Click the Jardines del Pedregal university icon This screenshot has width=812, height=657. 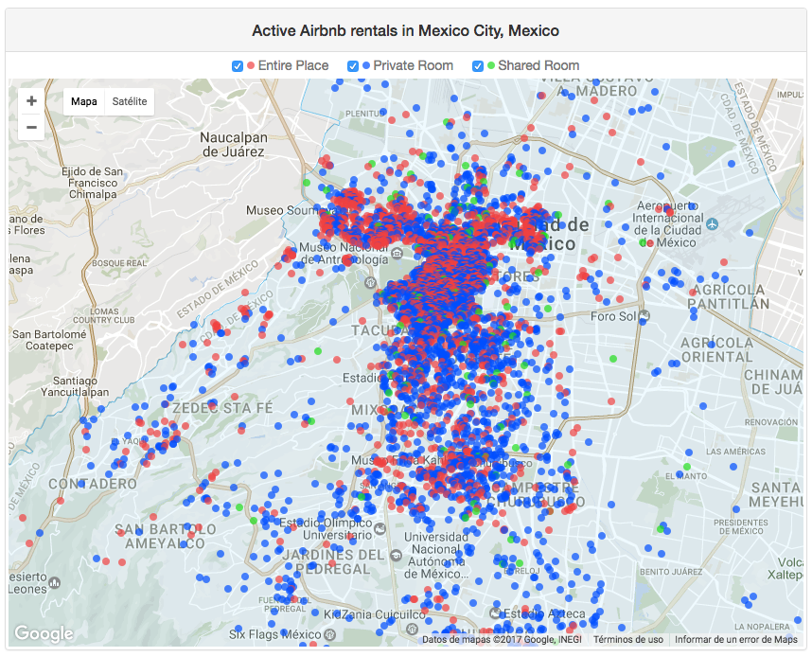point(397,555)
